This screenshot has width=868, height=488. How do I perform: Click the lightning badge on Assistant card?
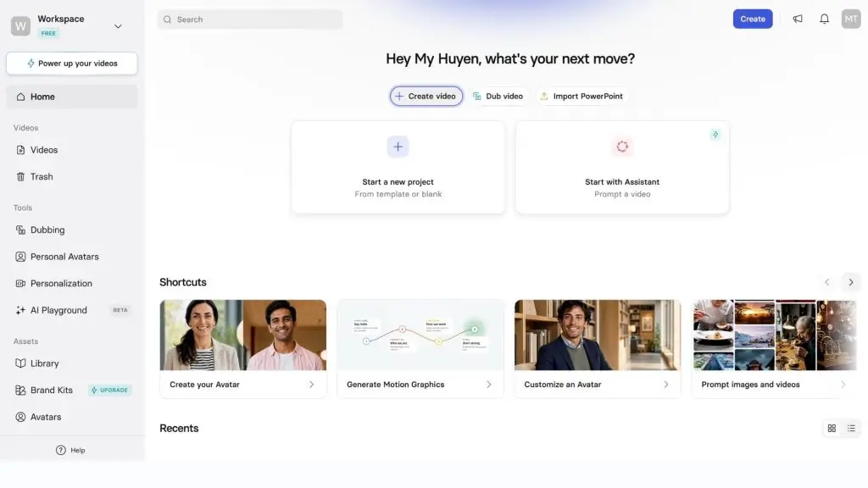715,135
